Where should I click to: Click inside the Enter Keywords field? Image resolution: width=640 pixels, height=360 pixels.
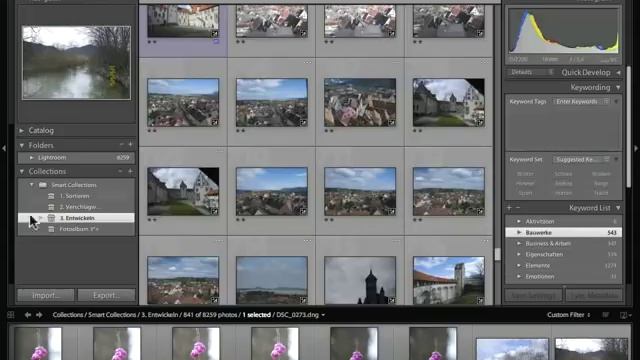[x=577, y=101]
